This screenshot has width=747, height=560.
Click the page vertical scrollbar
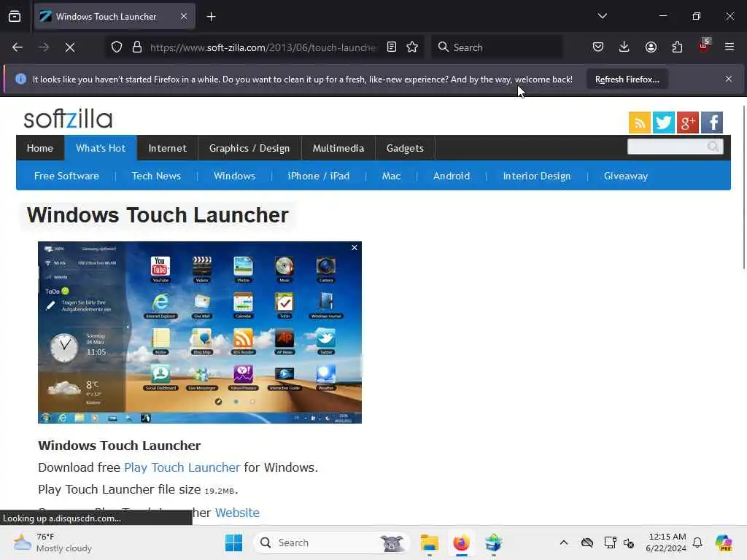point(743,187)
